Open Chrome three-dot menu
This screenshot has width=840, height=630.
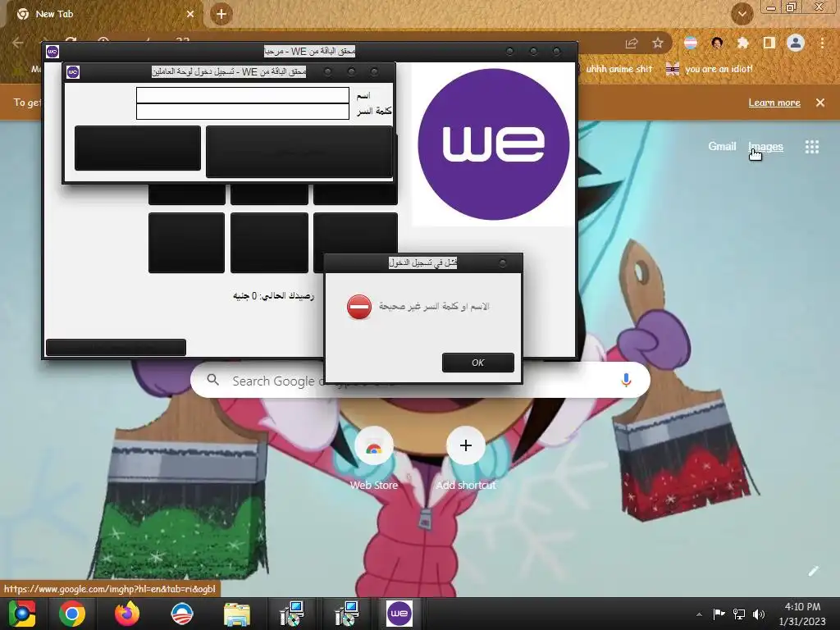point(822,43)
